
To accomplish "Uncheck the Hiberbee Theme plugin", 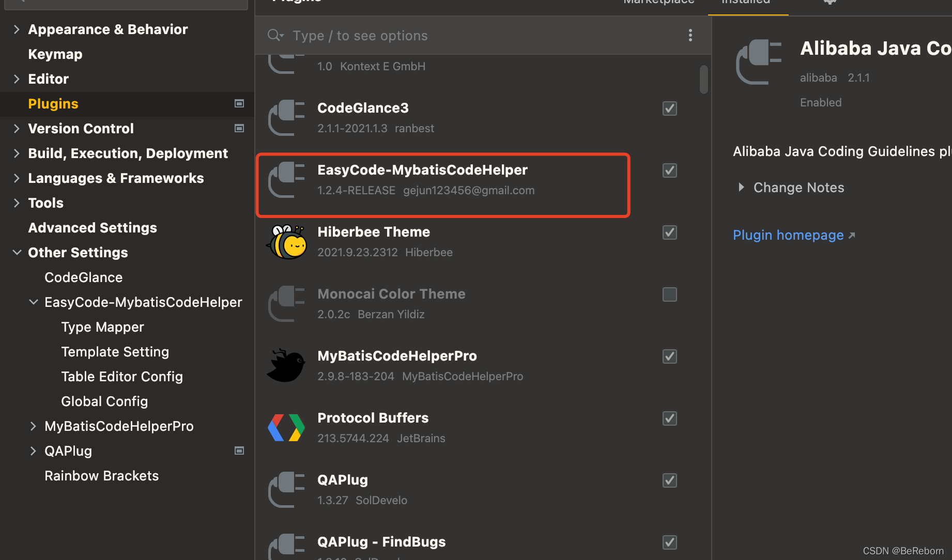I will (x=670, y=232).
